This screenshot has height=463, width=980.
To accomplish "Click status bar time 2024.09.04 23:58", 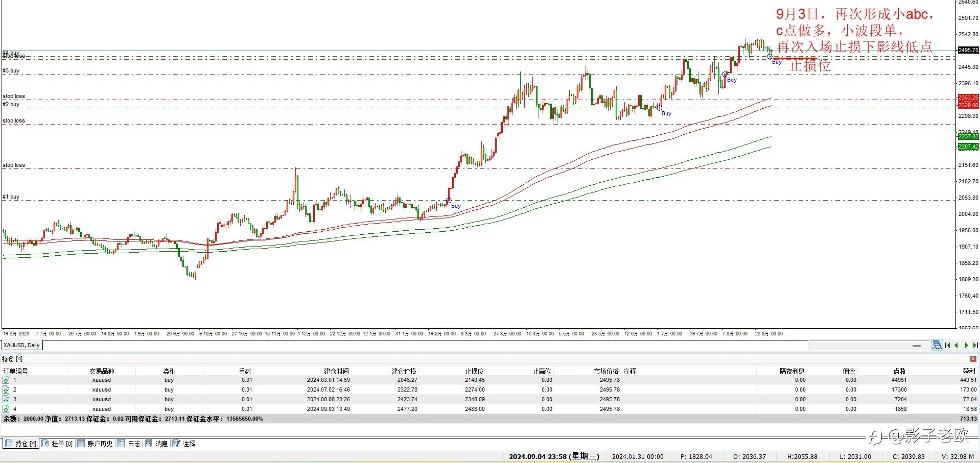I will click(x=554, y=456).
